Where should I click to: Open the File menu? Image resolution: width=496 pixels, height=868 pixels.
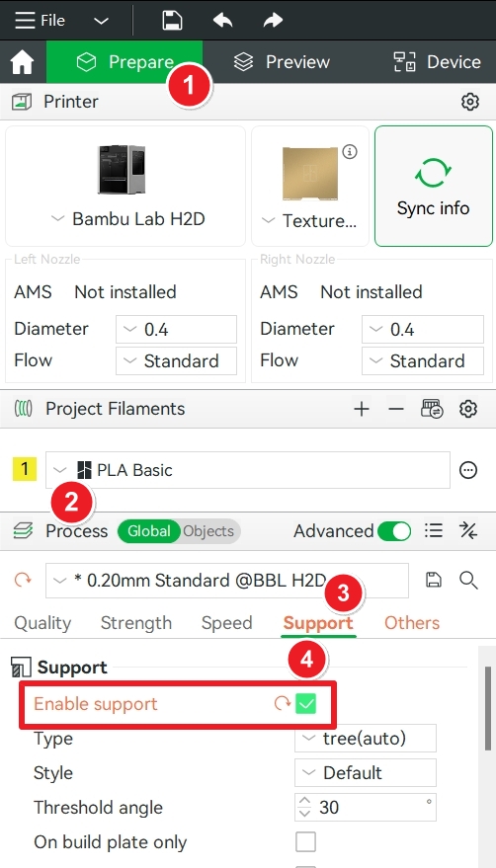(40, 21)
